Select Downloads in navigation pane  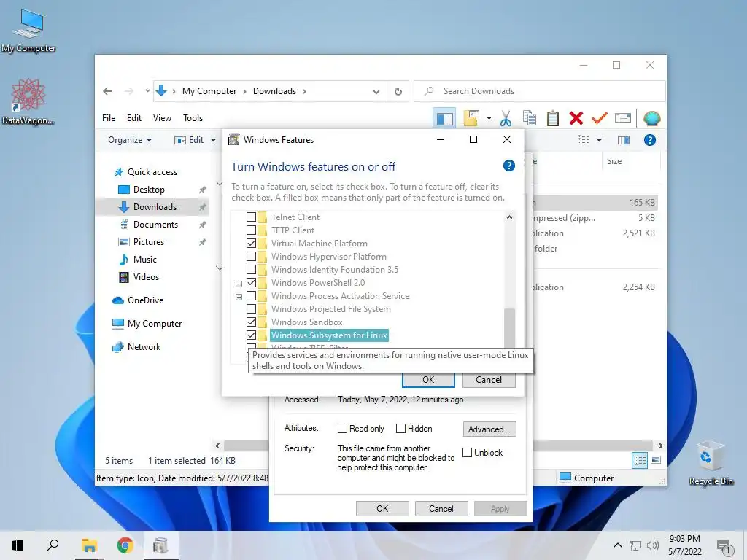coord(153,206)
